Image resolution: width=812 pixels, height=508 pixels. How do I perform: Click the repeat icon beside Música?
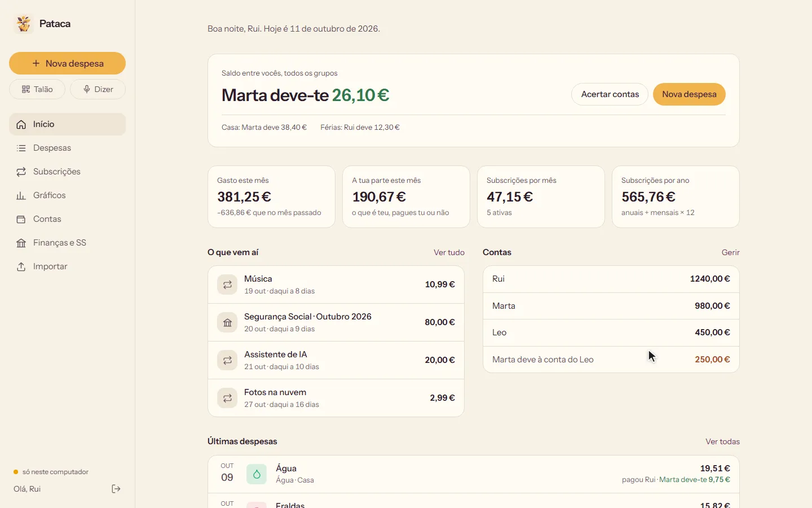pyautogui.click(x=227, y=284)
